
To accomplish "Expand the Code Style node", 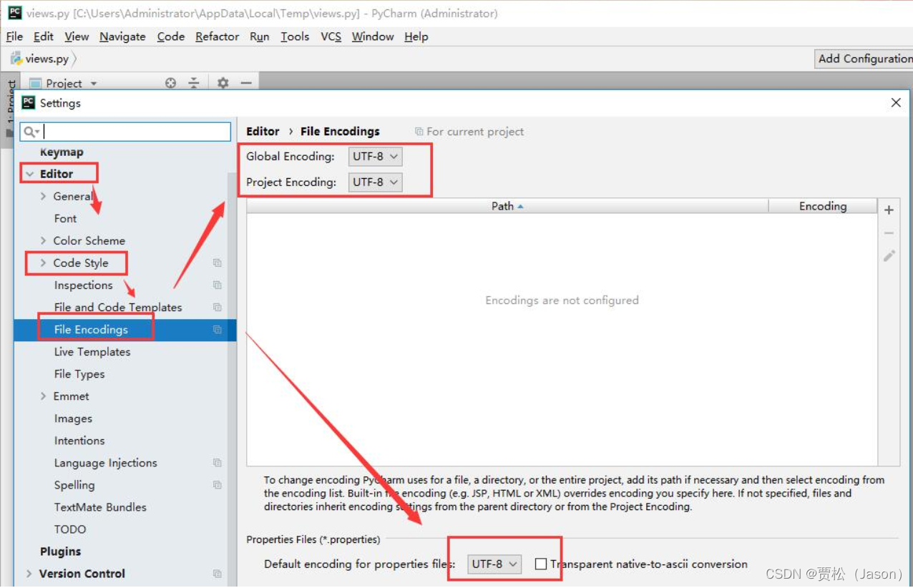I will click(x=44, y=263).
